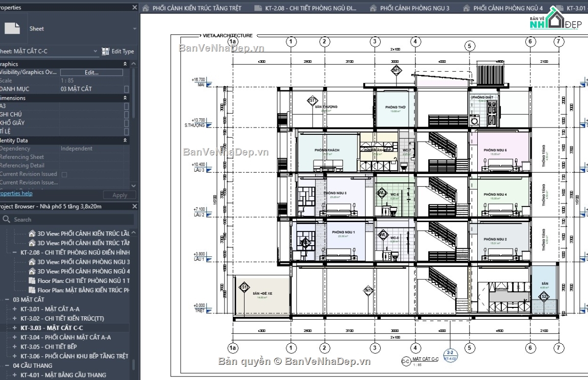This screenshot has height=380, width=588.
Task: Select grid bubble 7 above the section drawing
Action: (x=559, y=42)
